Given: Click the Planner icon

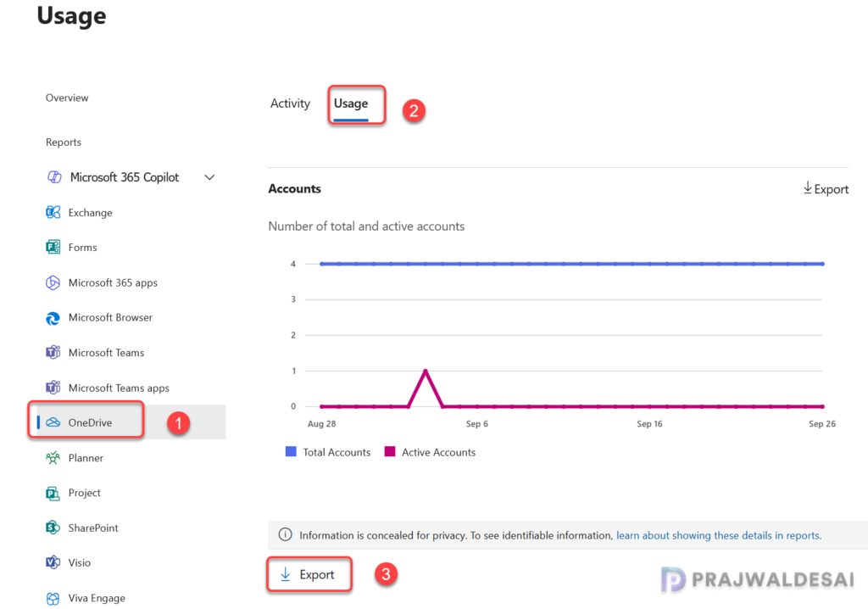Looking at the screenshot, I should pyautogui.click(x=53, y=458).
